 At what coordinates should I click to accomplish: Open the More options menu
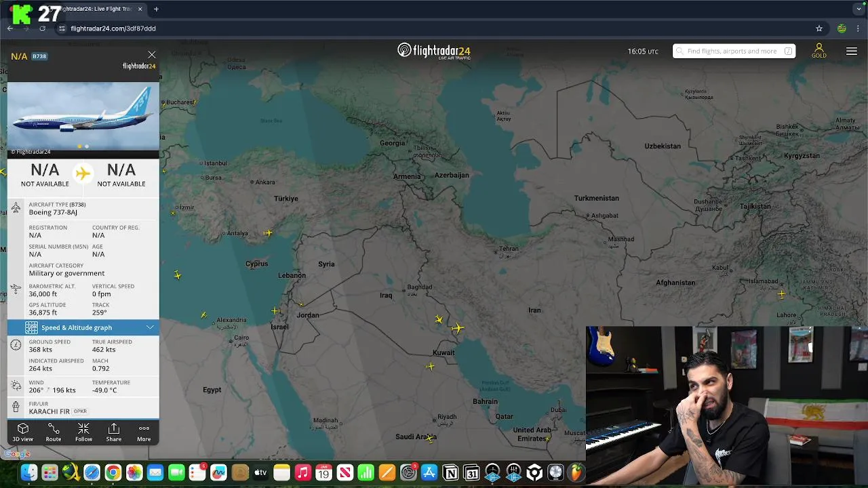tap(144, 432)
